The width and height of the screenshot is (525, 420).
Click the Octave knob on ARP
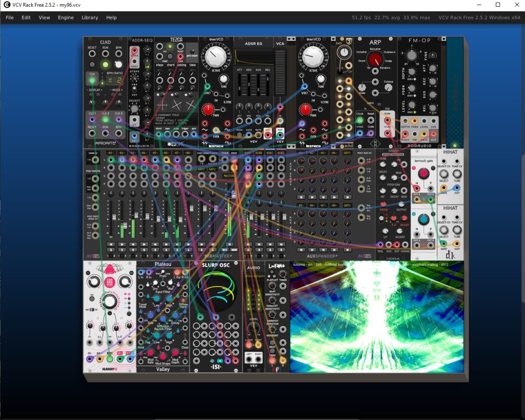coord(388,87)
